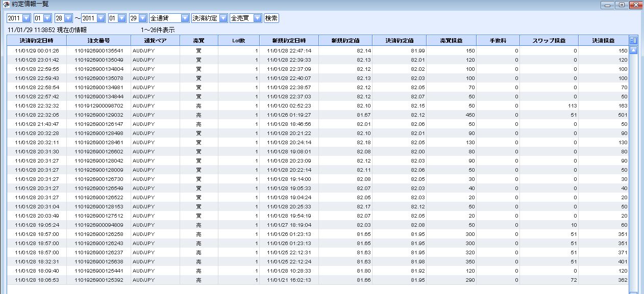Image resolution: width=644 pixels, height=294 pixels.
Task: Sort by 決済約定値 column header
Action: pos(399,40)
